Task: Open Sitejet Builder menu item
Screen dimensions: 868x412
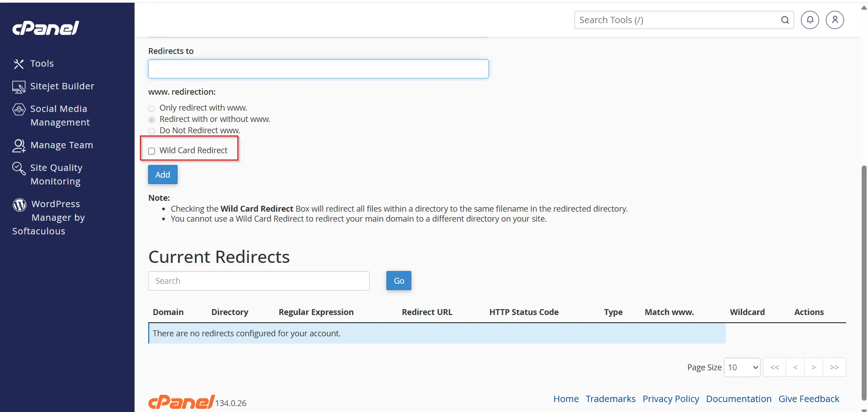Action: point(62,86)
